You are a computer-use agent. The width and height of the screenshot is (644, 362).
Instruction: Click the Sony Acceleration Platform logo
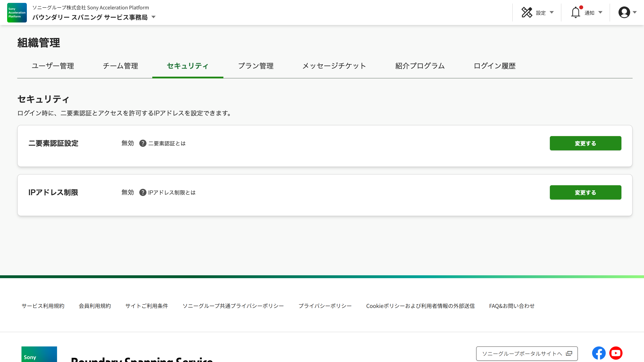pos(17,13)
